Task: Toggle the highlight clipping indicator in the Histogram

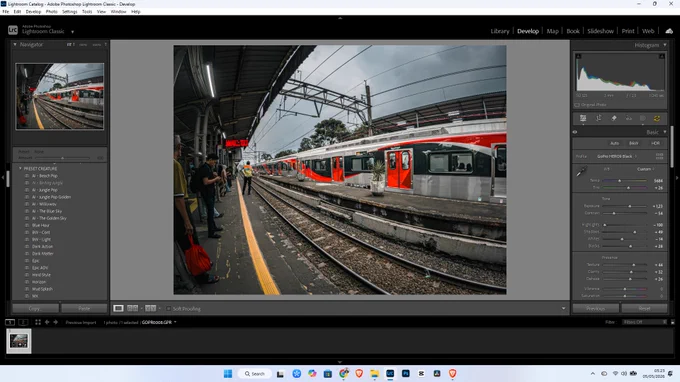Action: point(661,56)
